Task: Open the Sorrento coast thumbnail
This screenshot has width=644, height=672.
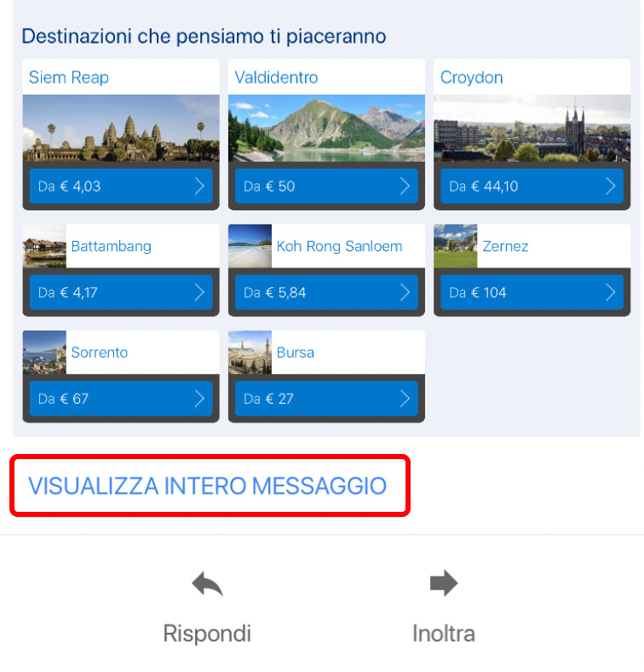Action: [x=44, y=353]
